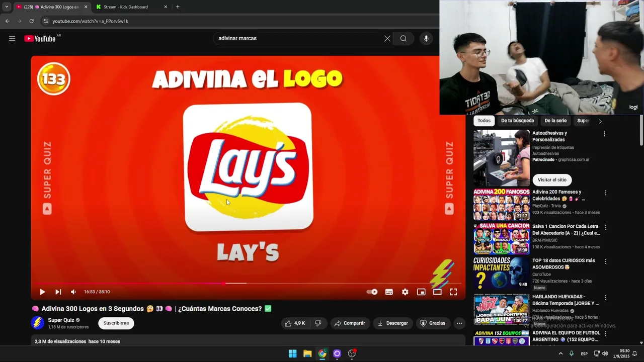Skip to the next video
Screen dimensions: 644x362
coord(58,292)
